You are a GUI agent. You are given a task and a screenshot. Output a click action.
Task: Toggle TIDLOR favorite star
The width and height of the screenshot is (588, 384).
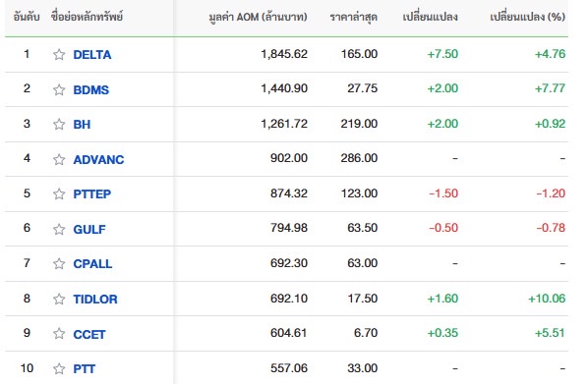[x=59, y=299]
